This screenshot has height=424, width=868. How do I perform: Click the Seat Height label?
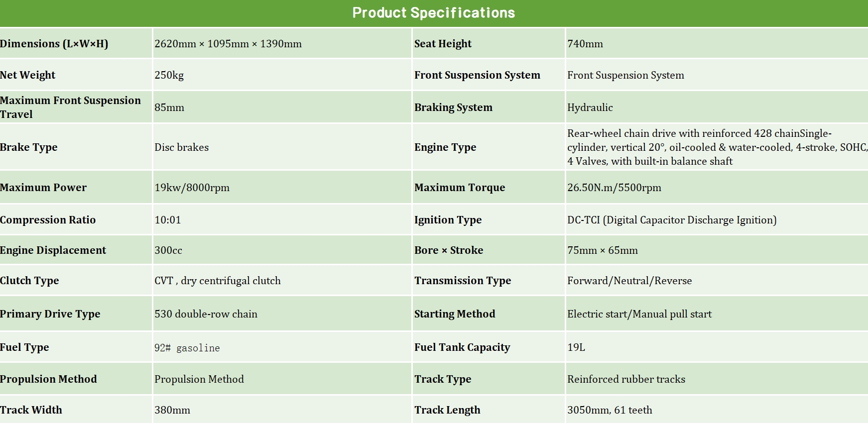pos(443,44)
